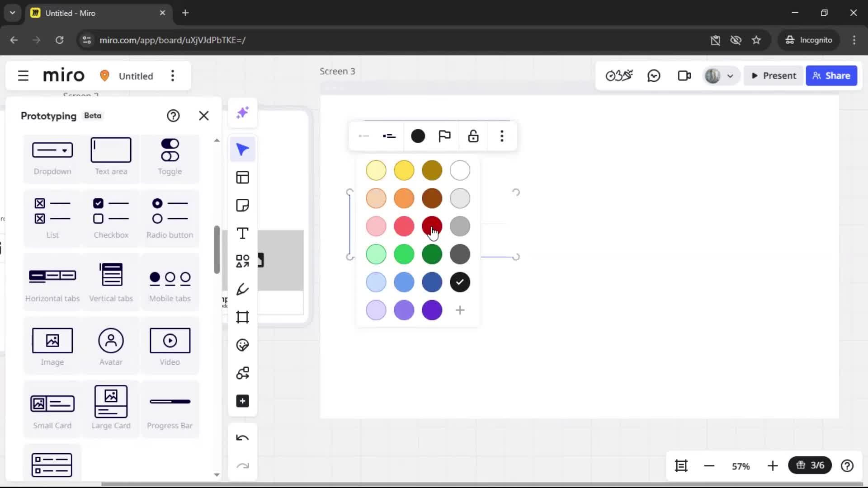Select the cursor arrow tool

pos(243,150)
